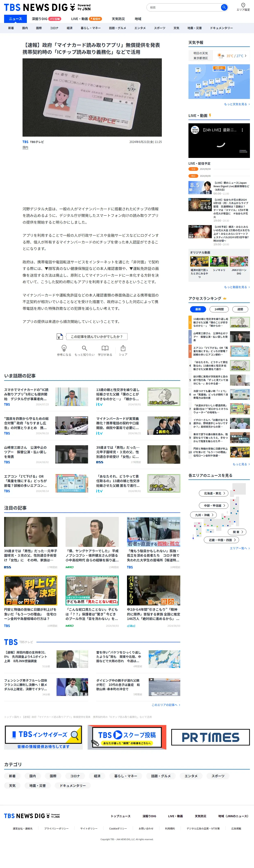This screenshot has height=868, width=254.
Task: Click the footer TBS NEWS DIG logo
Action: click(32, 816)
